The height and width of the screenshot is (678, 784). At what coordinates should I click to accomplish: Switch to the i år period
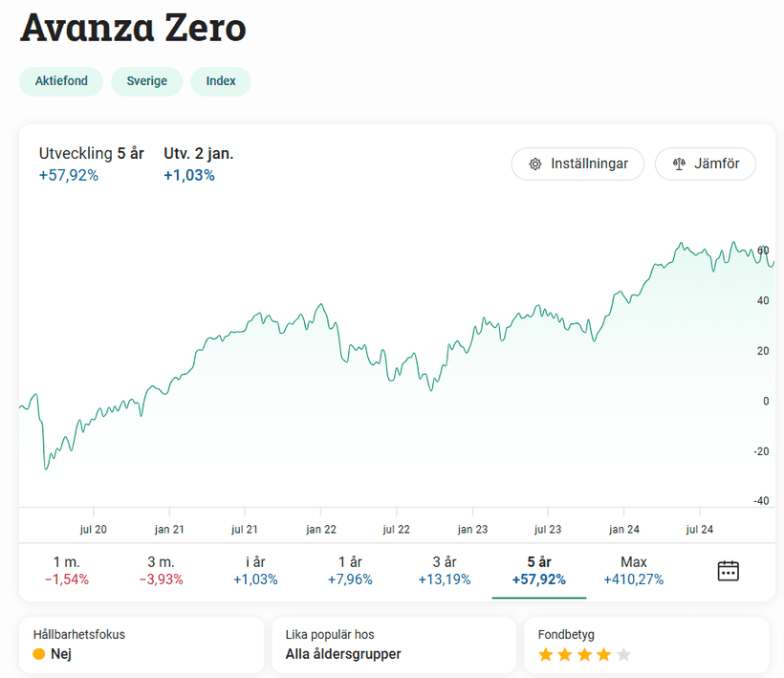point(255,571)
